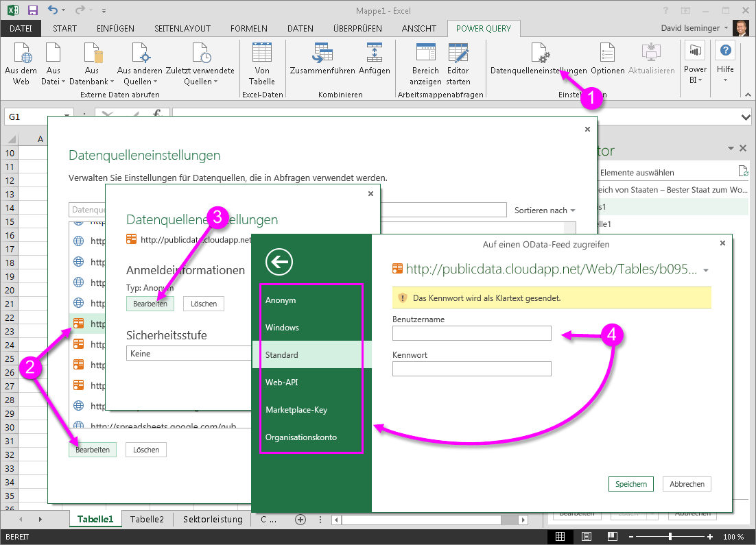
Task: Add a new sheet with plus icon
Action: pyautogui.click(x=300, y=520)
